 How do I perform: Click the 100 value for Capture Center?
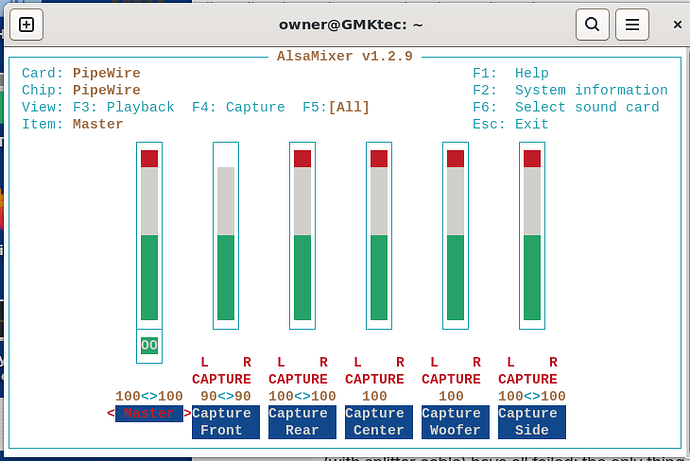pos(374,396)
